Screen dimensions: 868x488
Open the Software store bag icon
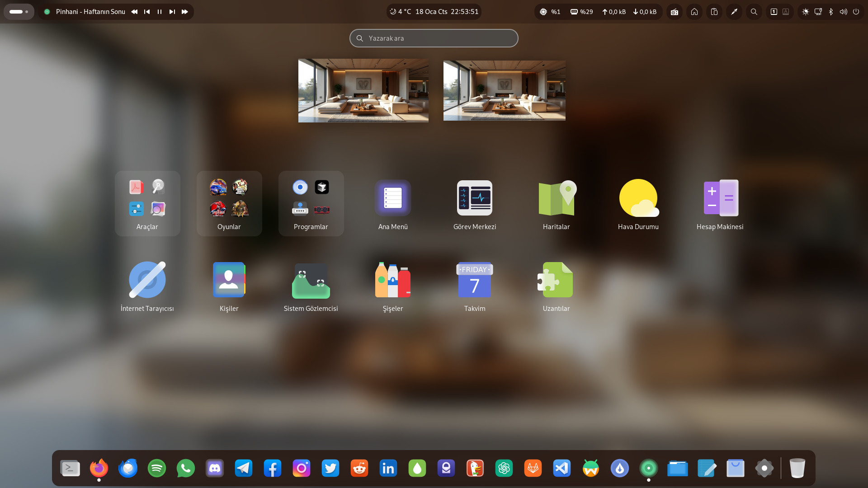click(736, 468)
